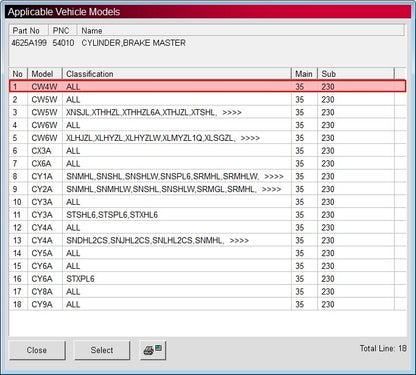
Task: Sort by the Classification column header
Action: pos(177,74)
